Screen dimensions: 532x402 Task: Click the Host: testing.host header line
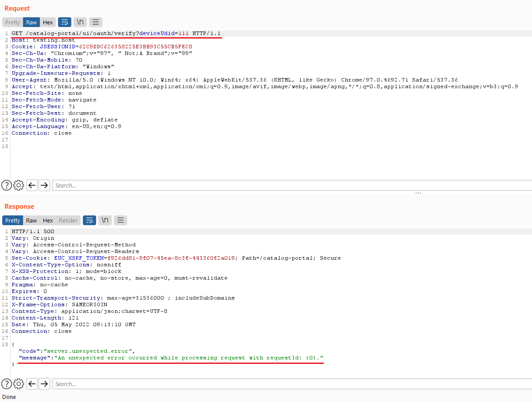[x=43, y=40]
